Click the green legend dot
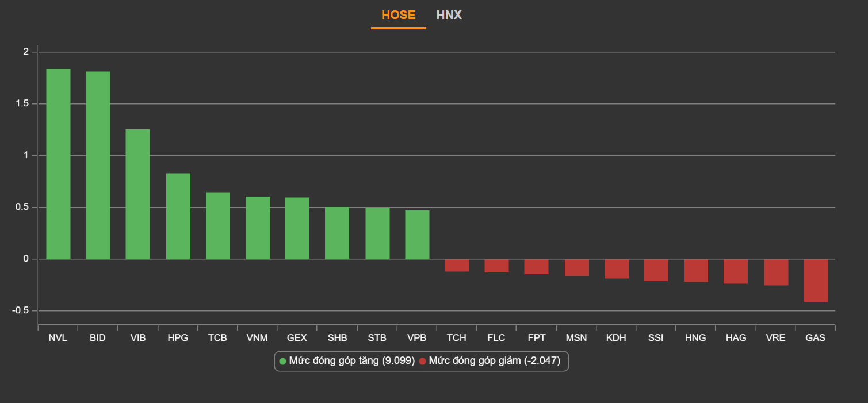 [282, 361]
